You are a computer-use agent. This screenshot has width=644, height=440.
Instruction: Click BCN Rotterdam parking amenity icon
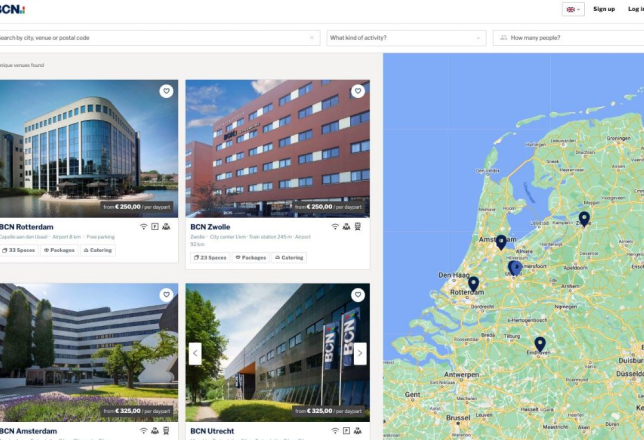pyautogui.click(x=155, y=226)
